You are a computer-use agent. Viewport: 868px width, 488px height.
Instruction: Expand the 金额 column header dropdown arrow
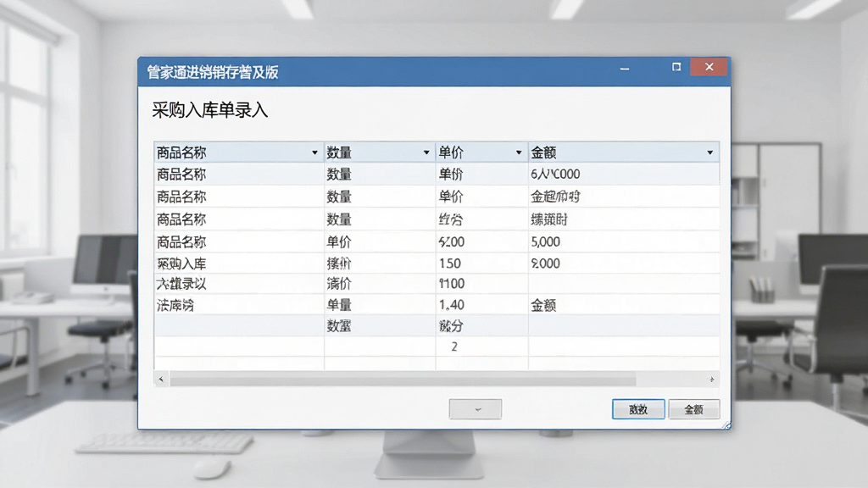(x=709, y=152)
